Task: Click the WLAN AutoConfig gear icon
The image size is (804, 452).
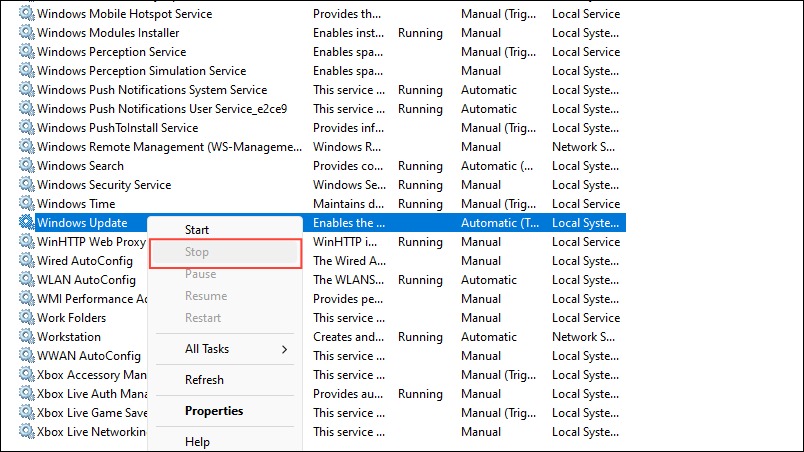Action: point(26,279)
